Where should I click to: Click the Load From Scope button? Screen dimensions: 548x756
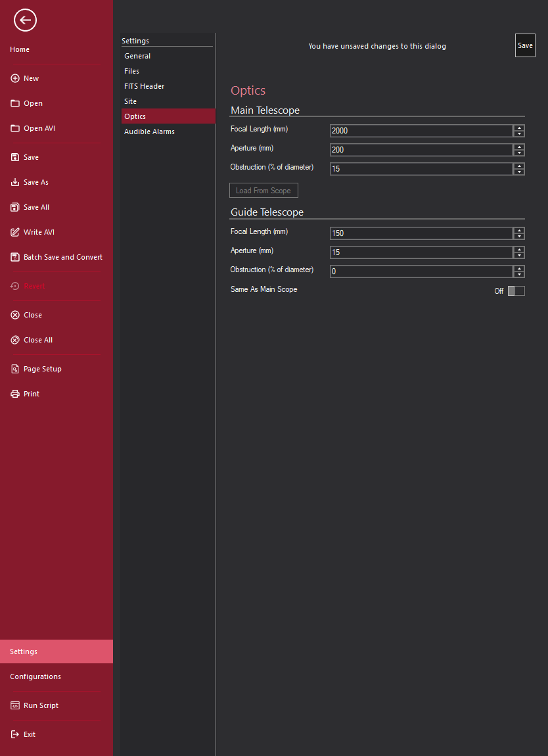[x=263, y=191]
